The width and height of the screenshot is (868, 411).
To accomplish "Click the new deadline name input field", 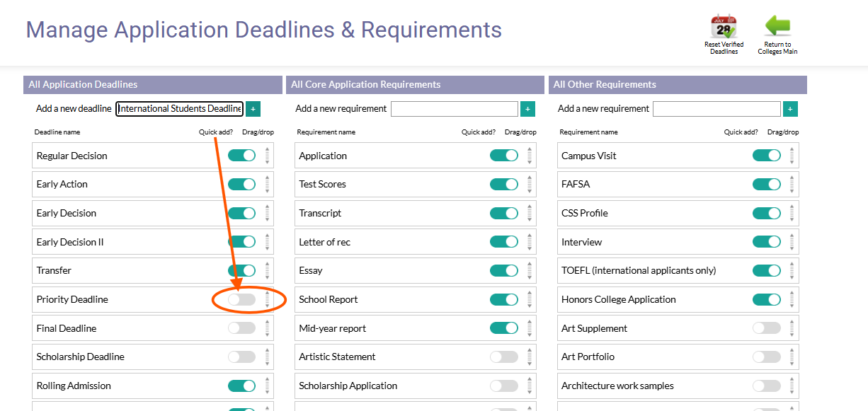I will click(x=180, y=109).
